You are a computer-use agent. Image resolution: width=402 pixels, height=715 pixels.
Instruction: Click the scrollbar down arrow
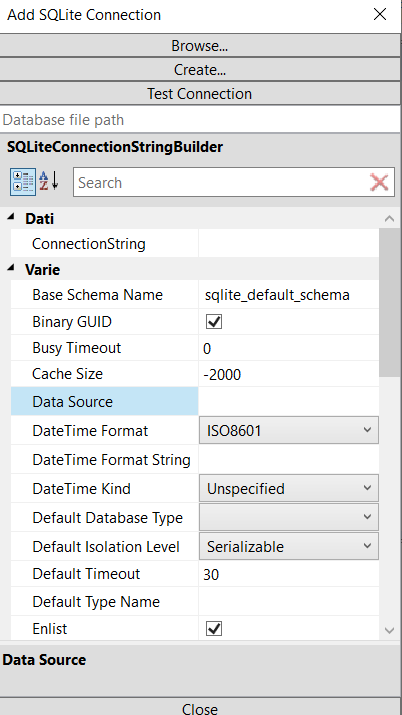click(389, 631)
